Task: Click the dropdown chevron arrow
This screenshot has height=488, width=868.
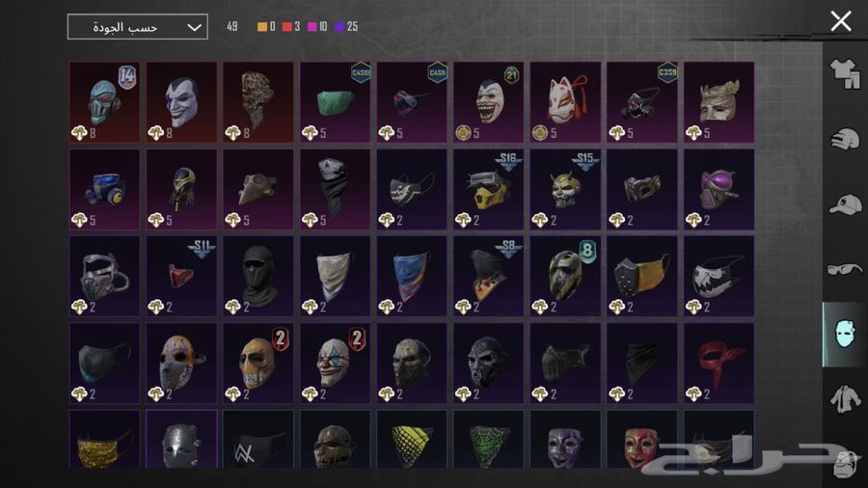Action: tap(194, 27)
